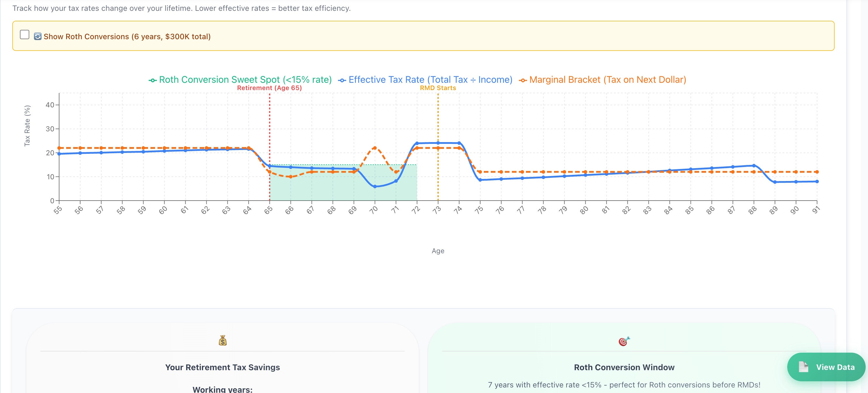Click the effective rate point at age 55

(x=59, y=154)
